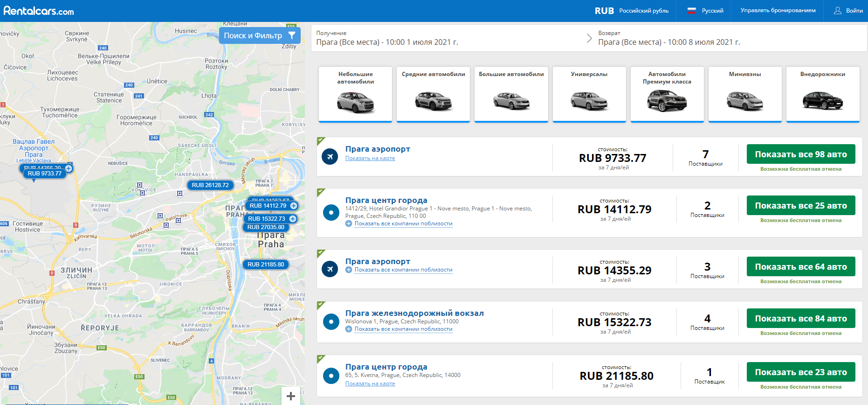
Task: Edit the Получение pickup details field
Action: 448,38
